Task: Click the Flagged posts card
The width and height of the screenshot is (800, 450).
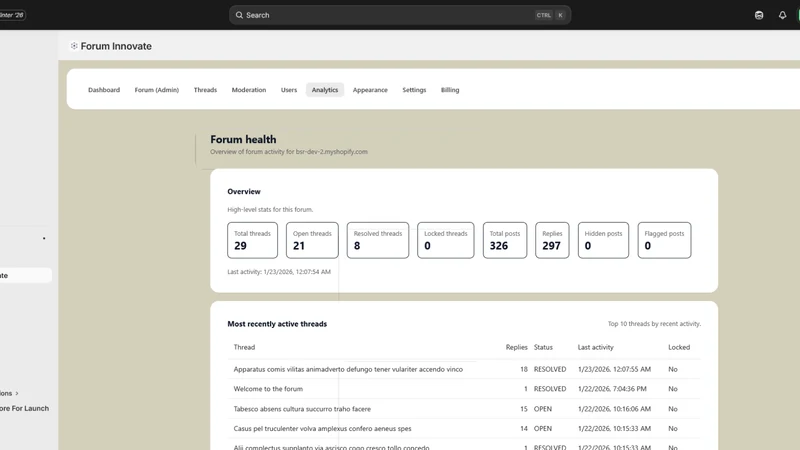Action: click(x=664, y=240)
